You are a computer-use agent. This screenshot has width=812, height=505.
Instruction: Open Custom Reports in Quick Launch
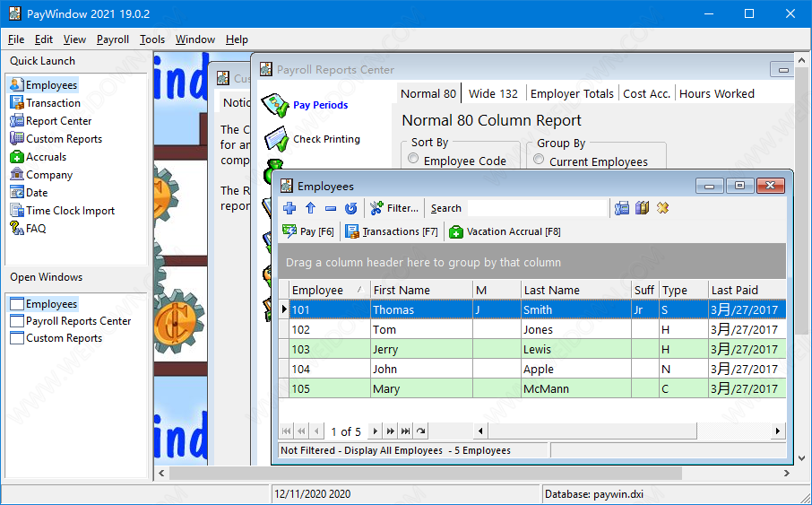click(x=56, y=139)
